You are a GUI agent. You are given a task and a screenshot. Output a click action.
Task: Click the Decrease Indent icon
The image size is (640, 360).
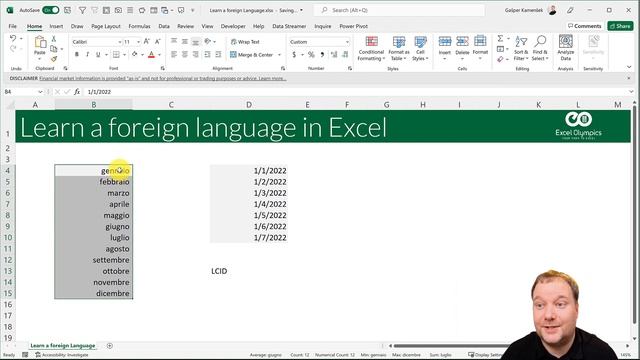207,55
